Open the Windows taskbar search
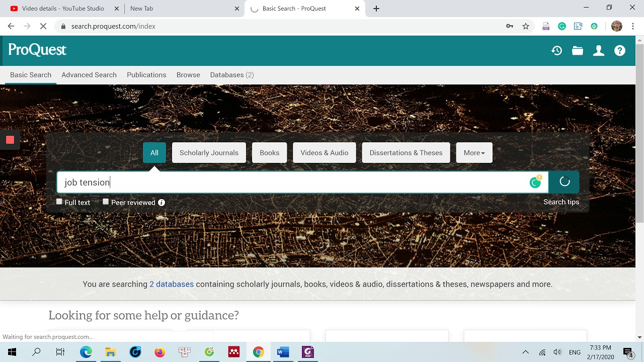The height and width of the screenshot is (362, 644). click(36, 352)
